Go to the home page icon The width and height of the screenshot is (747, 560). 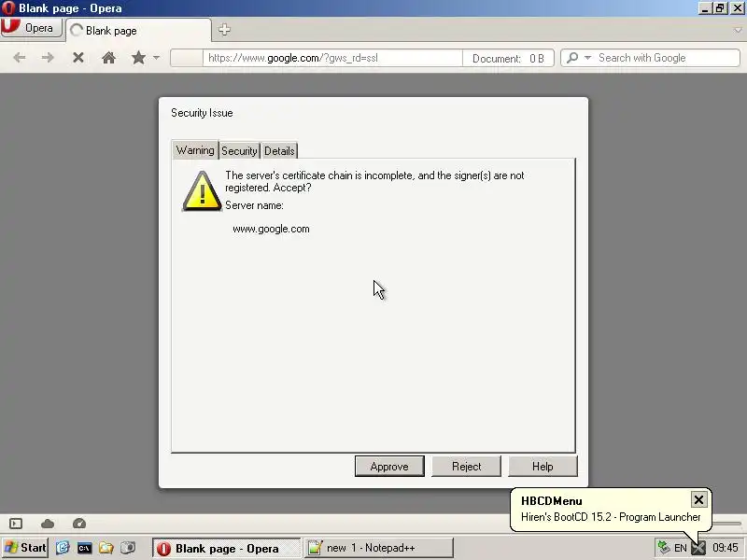(x=108, y=58)
